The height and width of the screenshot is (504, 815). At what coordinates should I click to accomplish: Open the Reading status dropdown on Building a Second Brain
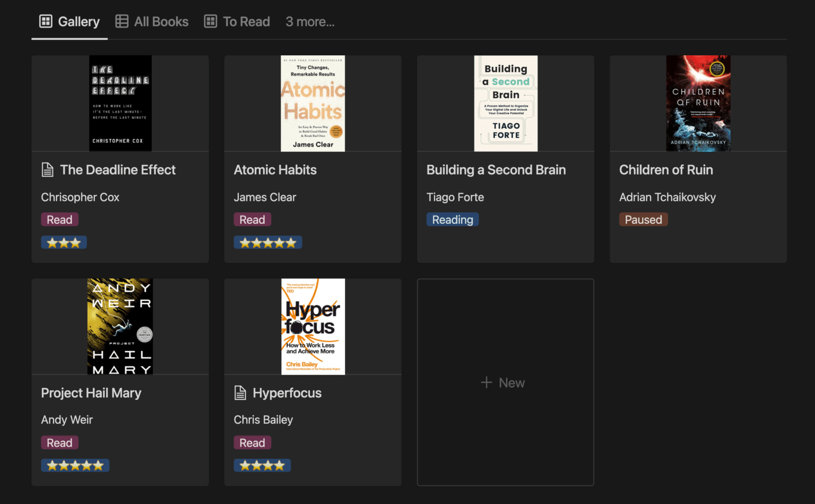452,219
